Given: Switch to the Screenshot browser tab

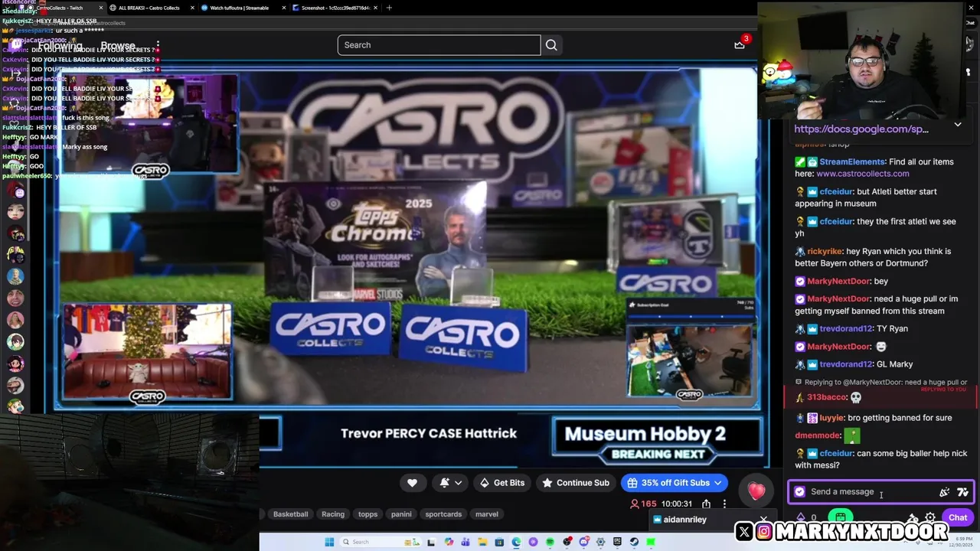Looking at the screenshot, I should click(x=335, y=8).
